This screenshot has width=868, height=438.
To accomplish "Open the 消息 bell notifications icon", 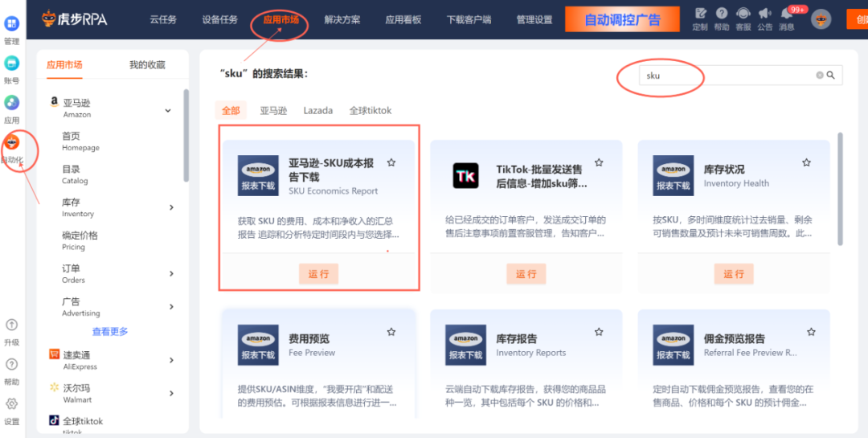I will [786, 14].
